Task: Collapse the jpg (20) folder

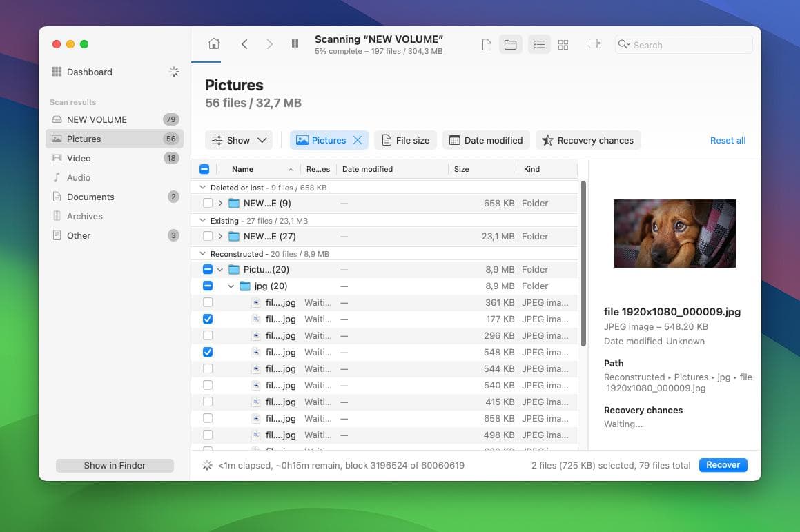Action: tap(231, 286)
